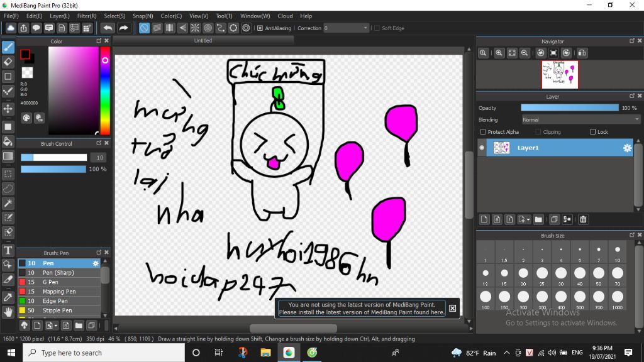Open File Explorer from taskbar
644x362 pixels.
266,353
